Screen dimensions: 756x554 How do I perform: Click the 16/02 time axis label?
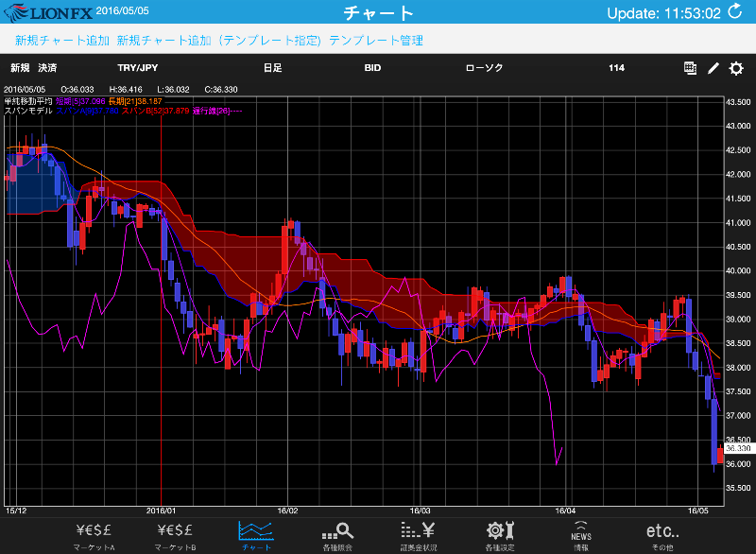click(x=288, y=511)
